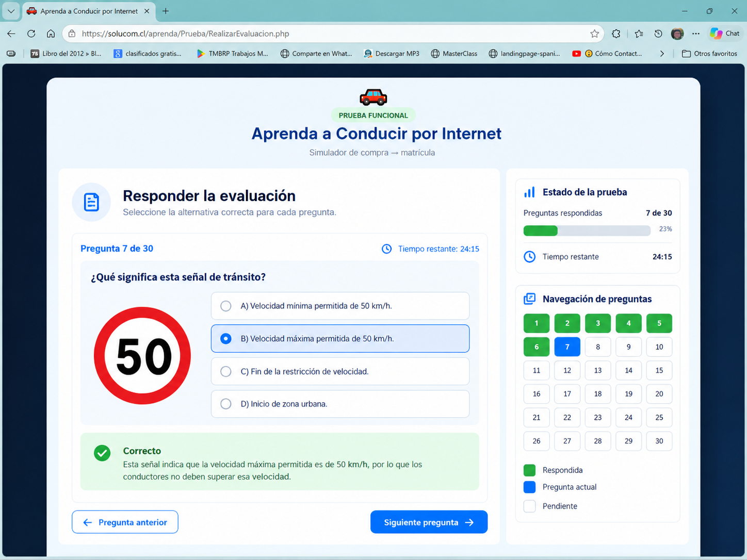This screenshot has width=747, height=560.
Task: Open the browser extensions puzzle icon
Action: [616, 34]
